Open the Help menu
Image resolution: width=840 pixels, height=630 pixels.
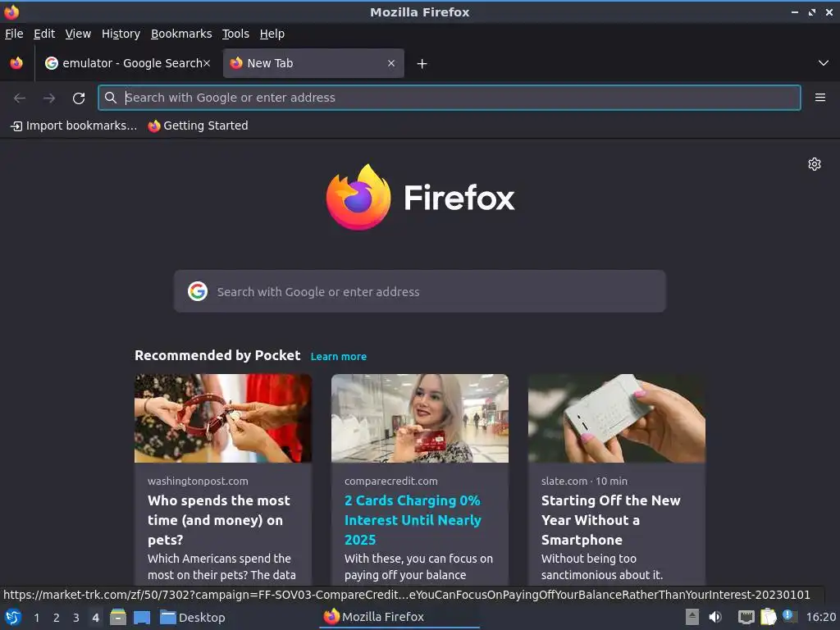tap(272, 34)
